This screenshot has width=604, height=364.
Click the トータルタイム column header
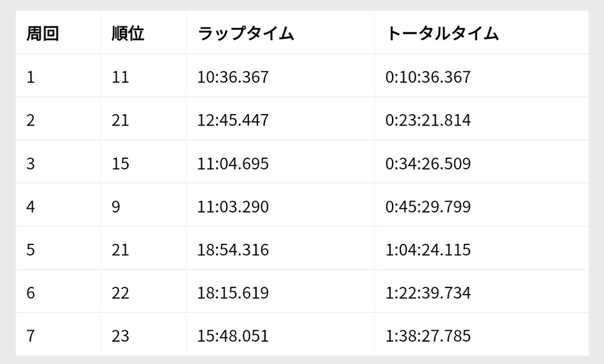[x=442, y=33]
